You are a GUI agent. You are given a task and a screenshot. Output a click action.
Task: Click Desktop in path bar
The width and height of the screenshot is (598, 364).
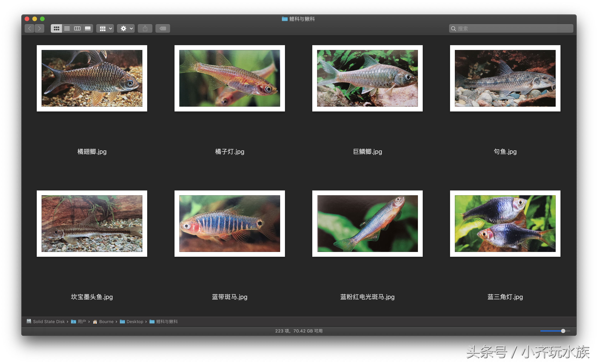(132, 322)
